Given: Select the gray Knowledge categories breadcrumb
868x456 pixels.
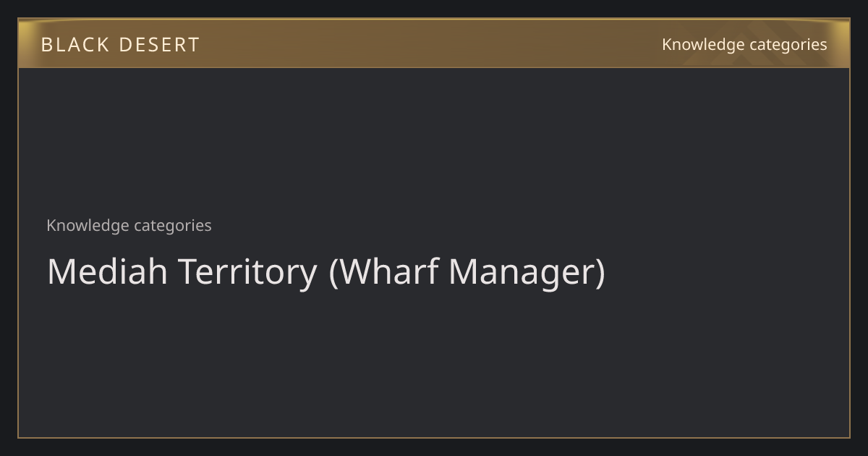Looking at the screenshot, I should (129, 225).
